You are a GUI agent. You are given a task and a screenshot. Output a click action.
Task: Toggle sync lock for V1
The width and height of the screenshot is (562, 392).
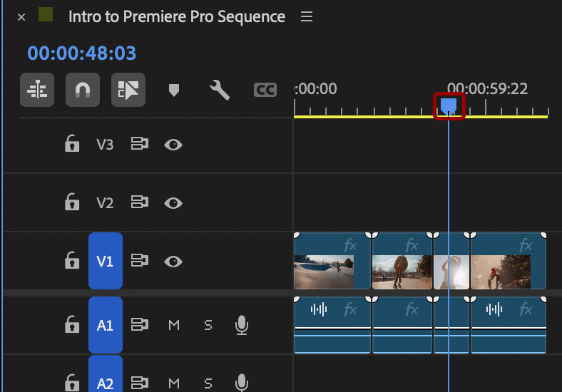[x=139, y=260]
